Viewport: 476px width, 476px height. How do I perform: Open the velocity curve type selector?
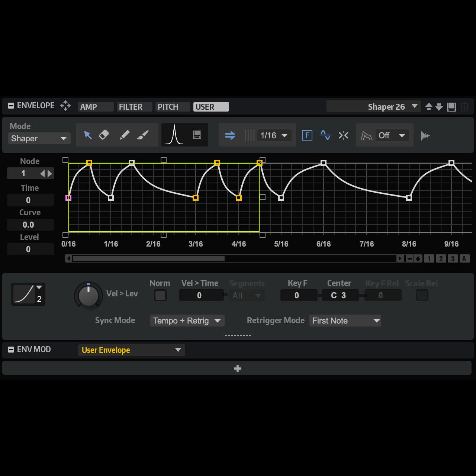coord(28,294)
